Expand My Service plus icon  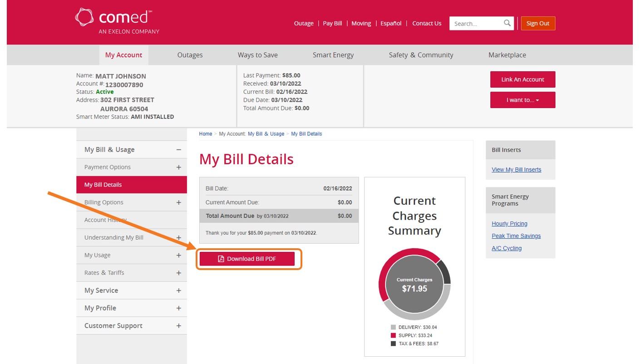178,290
